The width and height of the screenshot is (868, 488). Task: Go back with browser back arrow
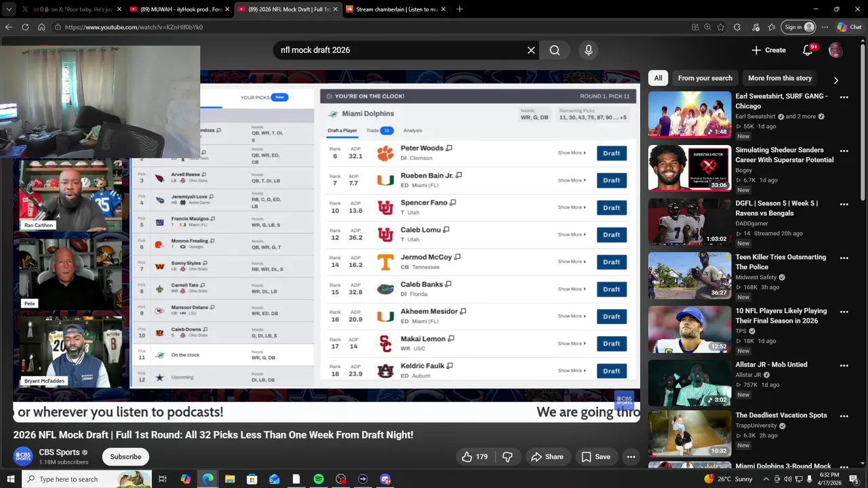[x=9, y=27]
